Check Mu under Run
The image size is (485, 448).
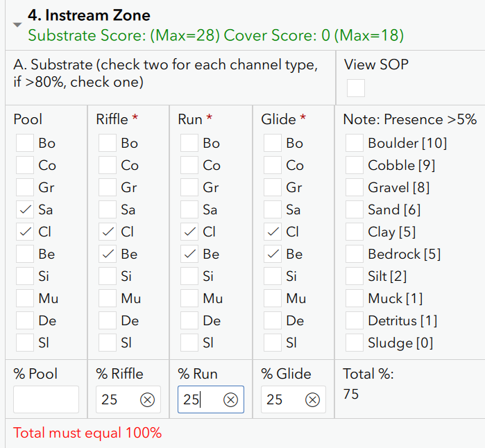(189, 298)
